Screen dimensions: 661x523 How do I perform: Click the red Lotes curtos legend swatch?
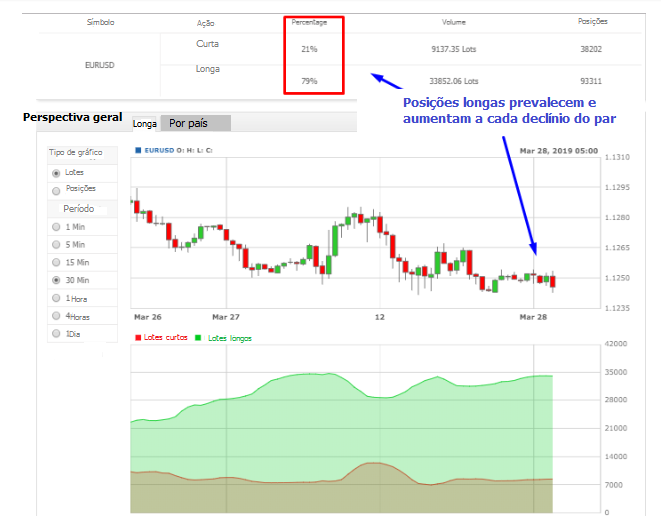pos(138,338)
